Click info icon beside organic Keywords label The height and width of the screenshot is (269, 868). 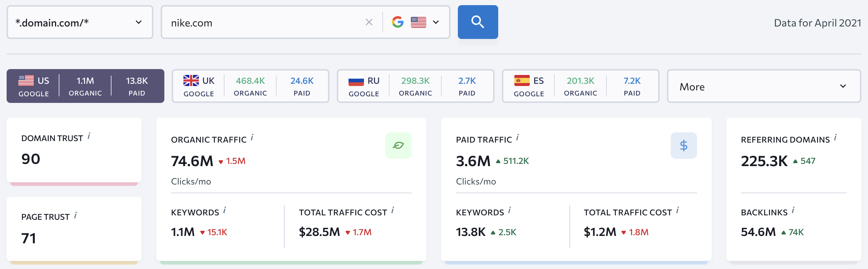point(225,211)
